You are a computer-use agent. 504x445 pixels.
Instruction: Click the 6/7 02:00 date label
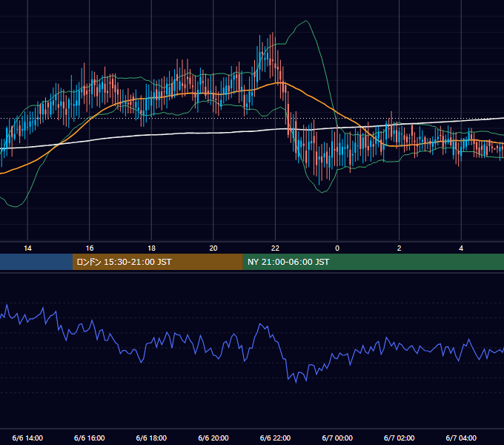pos(399,438)
